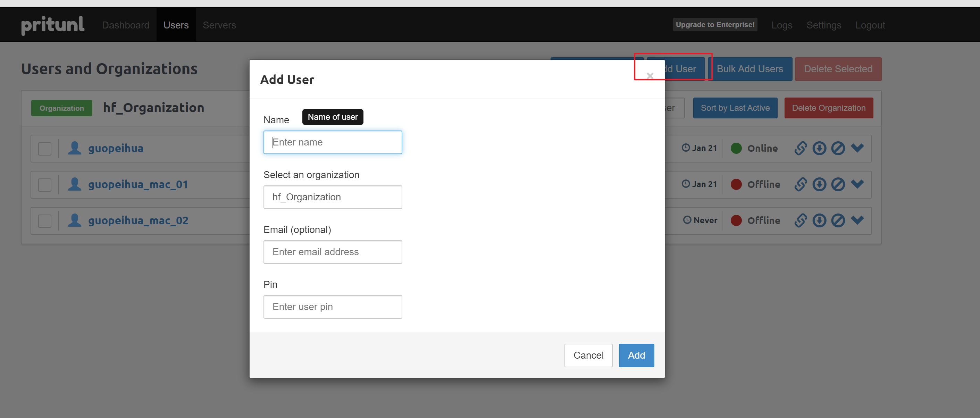Open the Settings menu item

click(824, 25)
